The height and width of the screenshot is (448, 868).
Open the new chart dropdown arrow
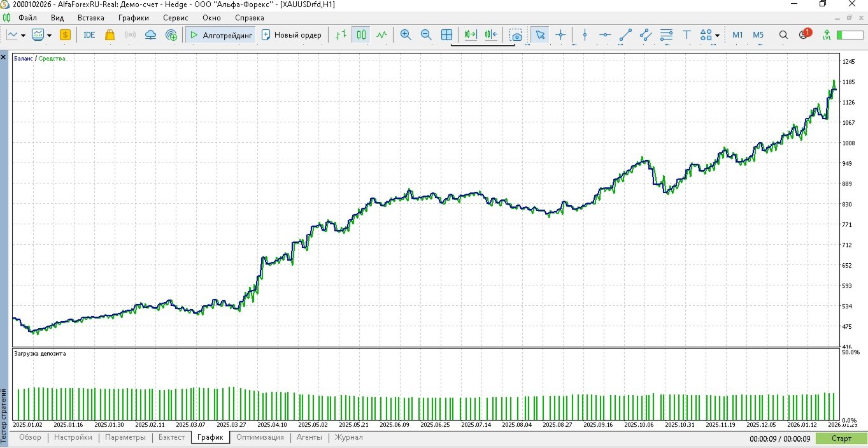tap(23, 35)
